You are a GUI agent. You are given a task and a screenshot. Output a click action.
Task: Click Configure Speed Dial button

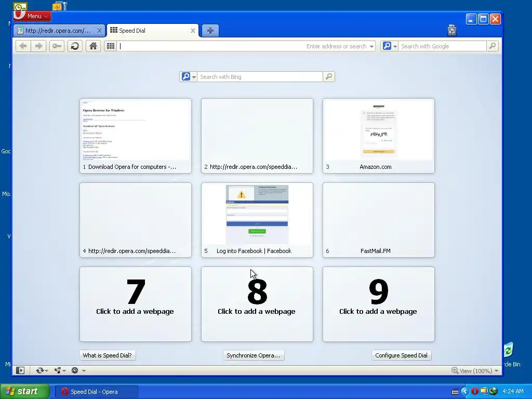402,355
